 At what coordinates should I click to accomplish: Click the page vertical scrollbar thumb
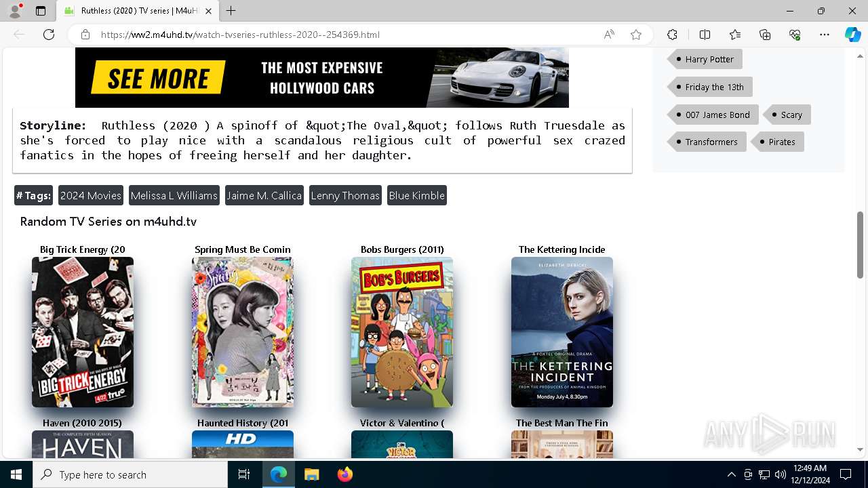tap(860, 245)
